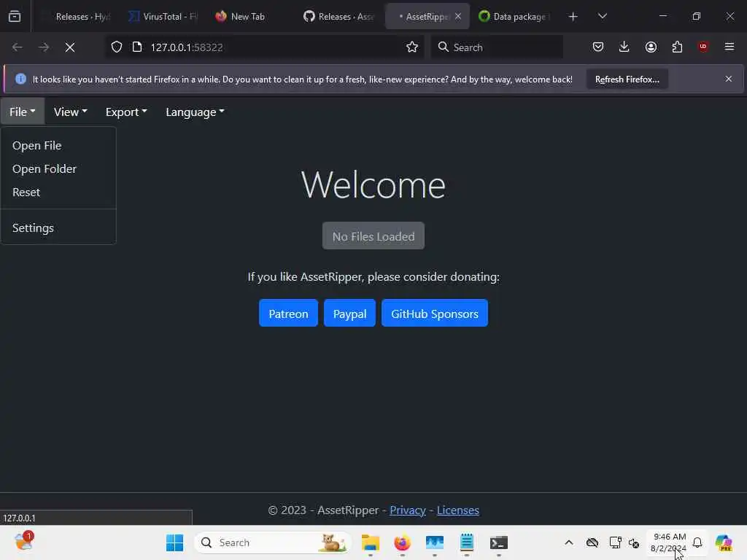Open the uBlock Origin extension icon
Image resolution: width=747 pixels, height=560 pixels.
tap(703, 47)
